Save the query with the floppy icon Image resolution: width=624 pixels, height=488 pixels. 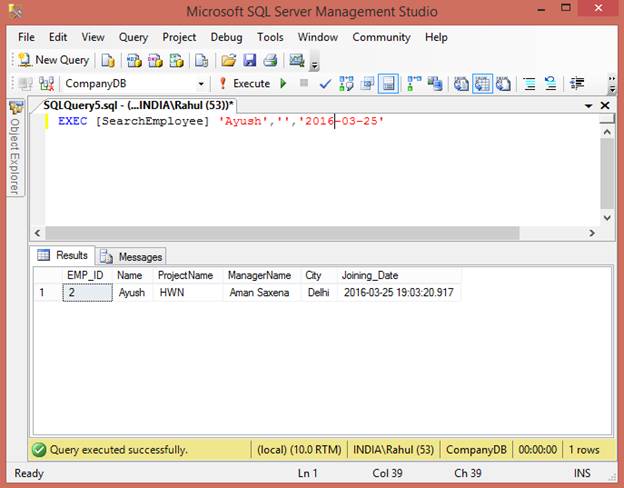[x=250, y=61]
